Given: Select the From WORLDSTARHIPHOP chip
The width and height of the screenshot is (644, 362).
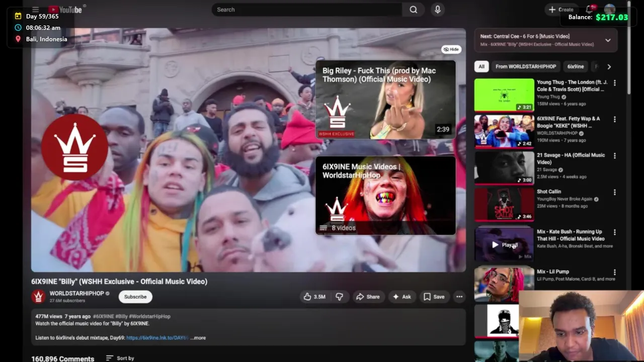Looking at the screenshot, I should click(x=525, y=66).
